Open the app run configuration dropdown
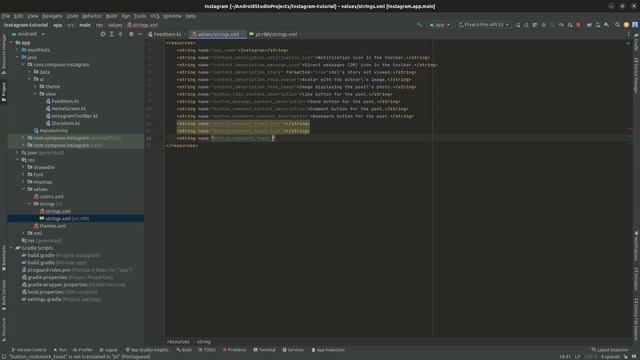The width and height of the screenshot is (640, 360). (x=439, y=25)
